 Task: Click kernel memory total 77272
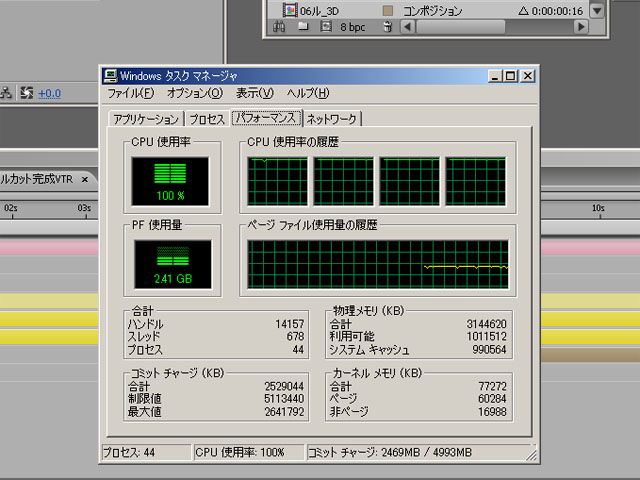[492, 386]
